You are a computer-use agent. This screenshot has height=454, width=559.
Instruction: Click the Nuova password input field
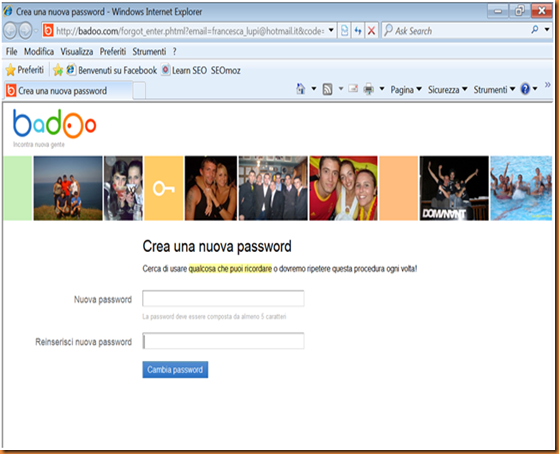click(x=223, y=299)
